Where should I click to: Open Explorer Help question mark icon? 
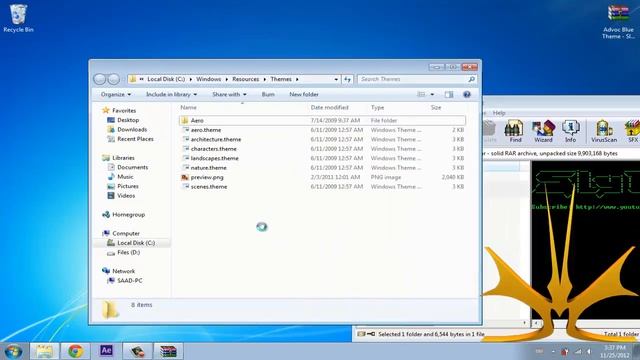467,95
